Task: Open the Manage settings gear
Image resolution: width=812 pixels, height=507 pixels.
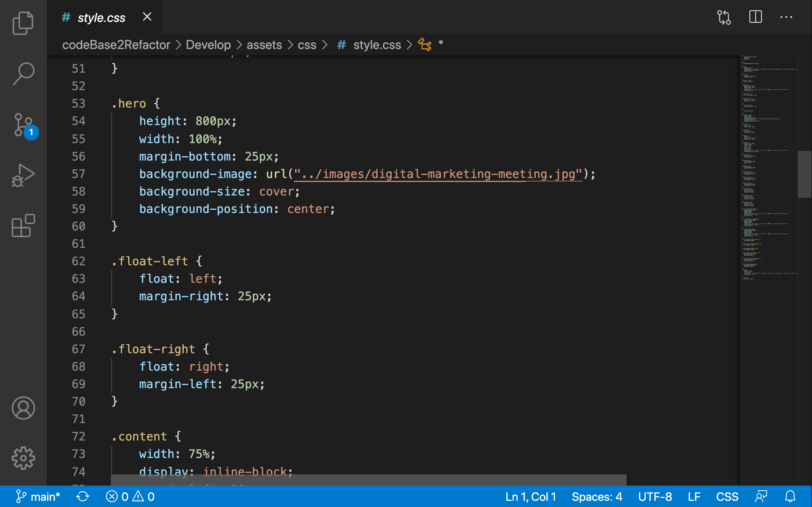Action: coord(23,458)
